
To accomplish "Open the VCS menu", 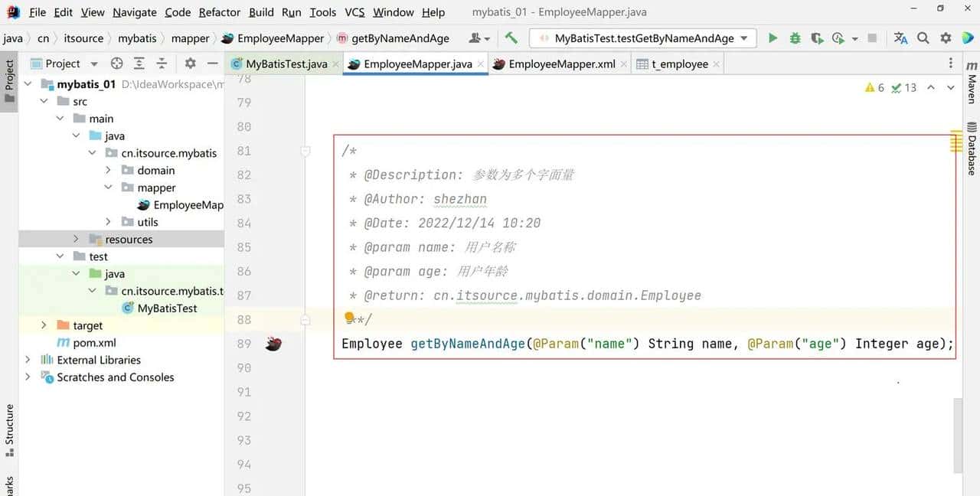I will click(x=354, y=11).
